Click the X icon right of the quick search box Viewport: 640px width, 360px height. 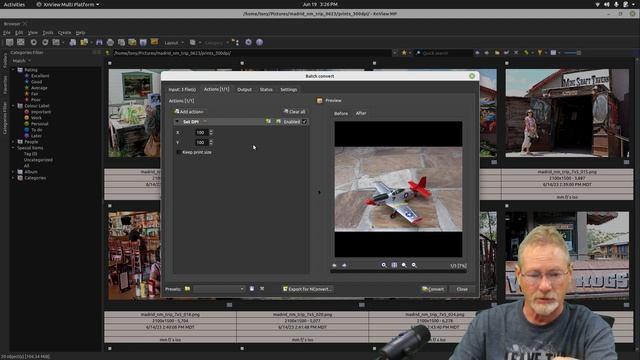click(x=516, y=53)
